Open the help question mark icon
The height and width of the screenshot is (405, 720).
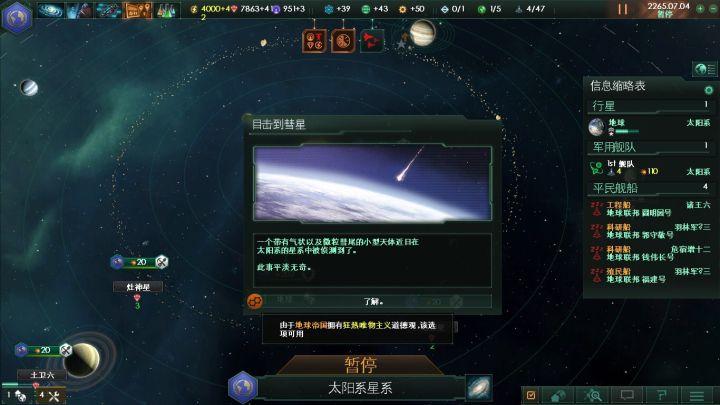pyautogui.click(x=662, y=395)
